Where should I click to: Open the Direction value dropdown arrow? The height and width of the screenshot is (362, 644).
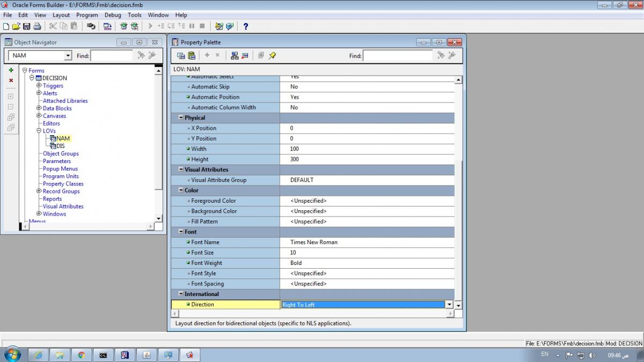[449, 305]
